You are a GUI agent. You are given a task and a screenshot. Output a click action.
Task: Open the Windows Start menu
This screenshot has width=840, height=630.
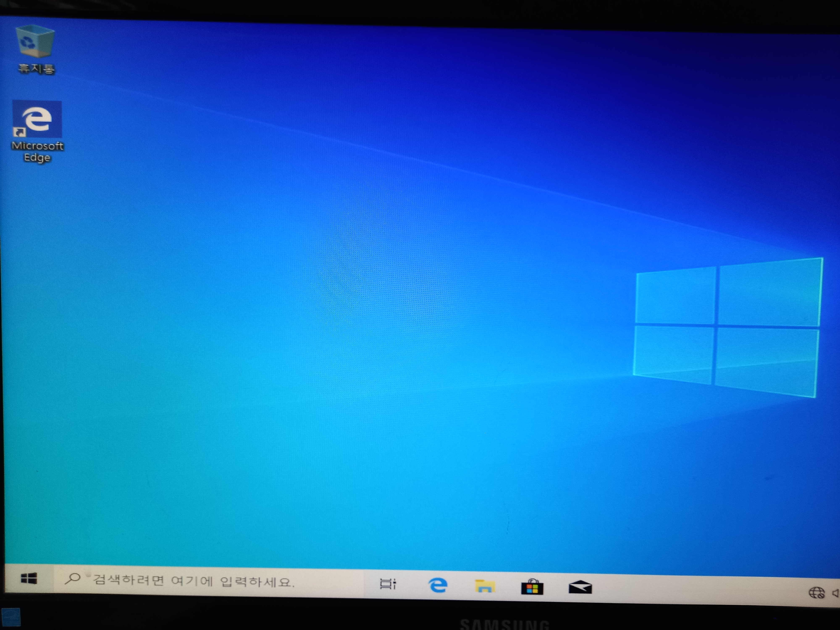click(29, 579)
